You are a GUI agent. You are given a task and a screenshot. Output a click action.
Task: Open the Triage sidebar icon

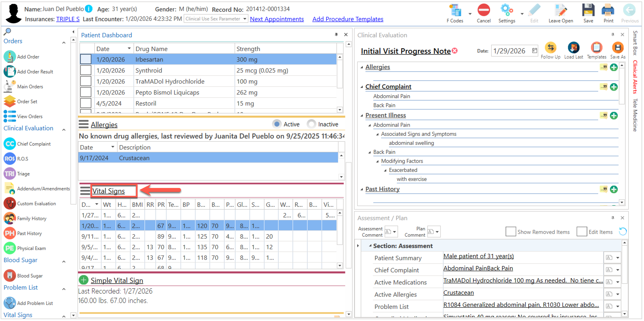click(10, 174)
